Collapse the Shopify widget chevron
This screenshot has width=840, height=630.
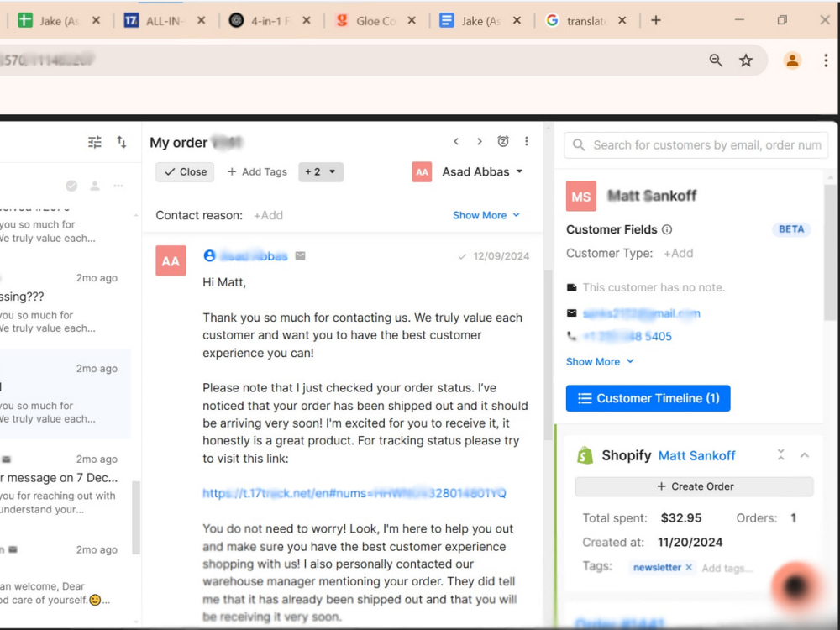[x=804, y=455]
